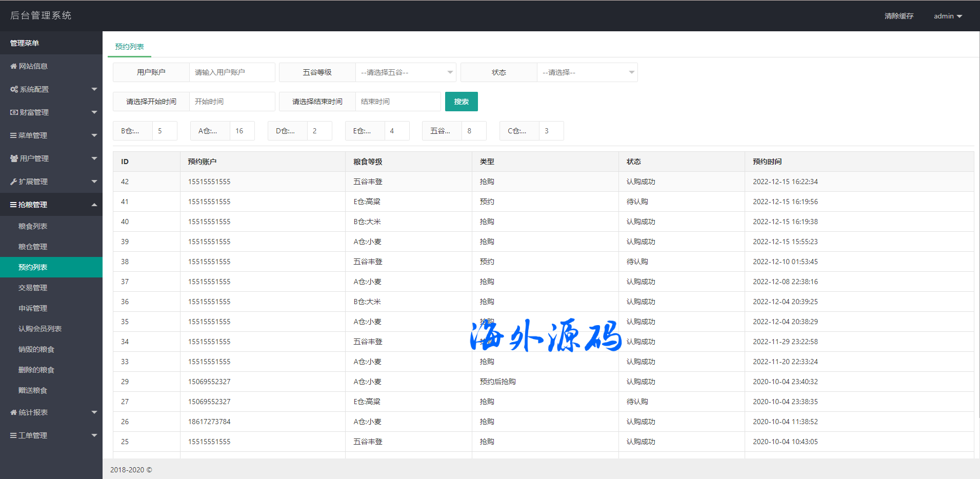Screen dimensions: 980x479
Task: Open the 状态 dropdown selector
Action: (587, 72)
